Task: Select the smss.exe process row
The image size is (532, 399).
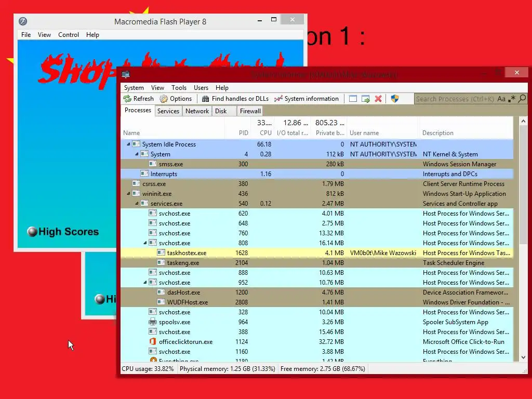Action: point(317,164)
